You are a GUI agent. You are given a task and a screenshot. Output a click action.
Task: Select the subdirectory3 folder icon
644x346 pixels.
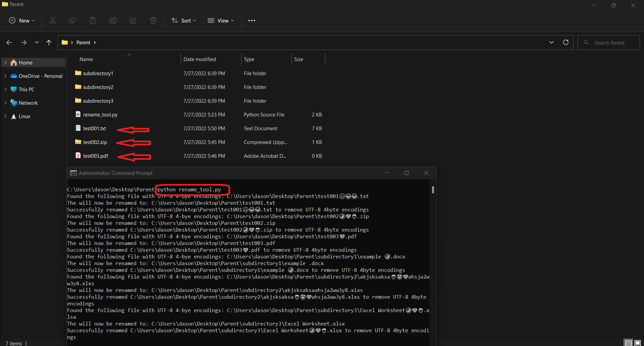point(78,100)
